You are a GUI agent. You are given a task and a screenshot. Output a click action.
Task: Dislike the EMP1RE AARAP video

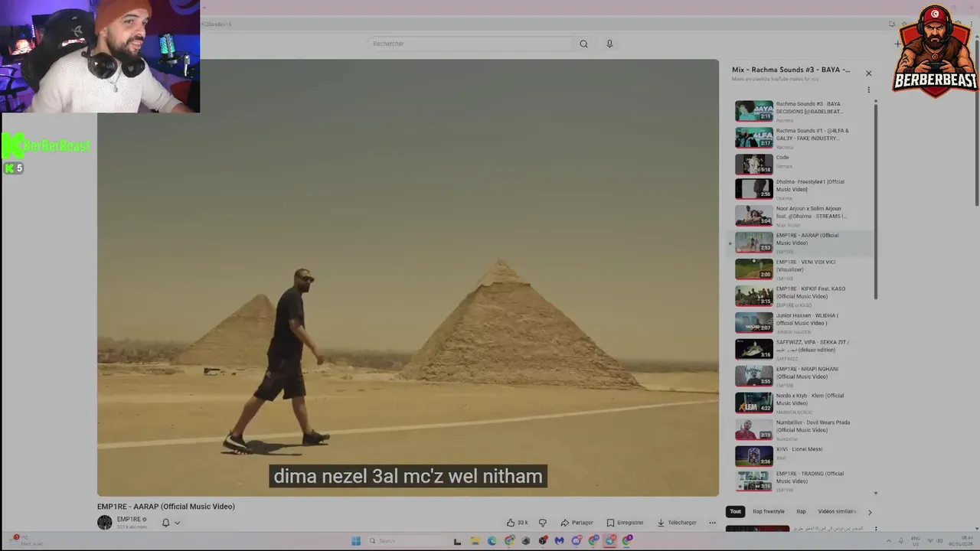[x=543, y=523]
